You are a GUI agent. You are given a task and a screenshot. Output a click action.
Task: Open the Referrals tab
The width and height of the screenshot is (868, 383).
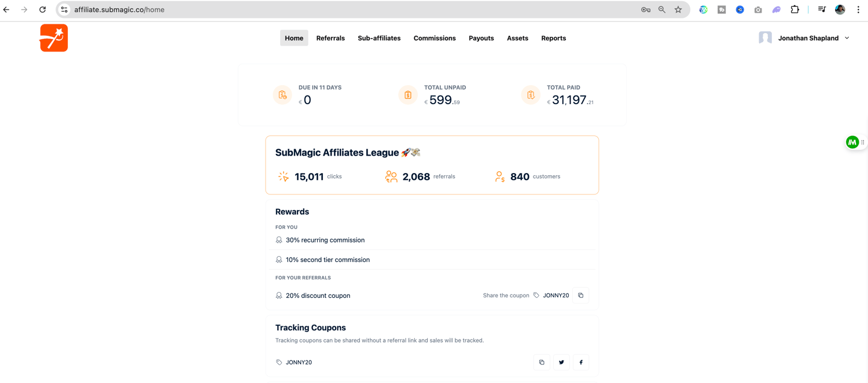(x=330, y=38)
